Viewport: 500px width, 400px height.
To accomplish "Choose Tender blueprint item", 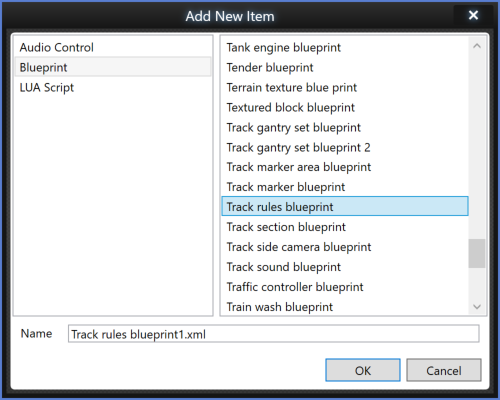I will 345,67.
